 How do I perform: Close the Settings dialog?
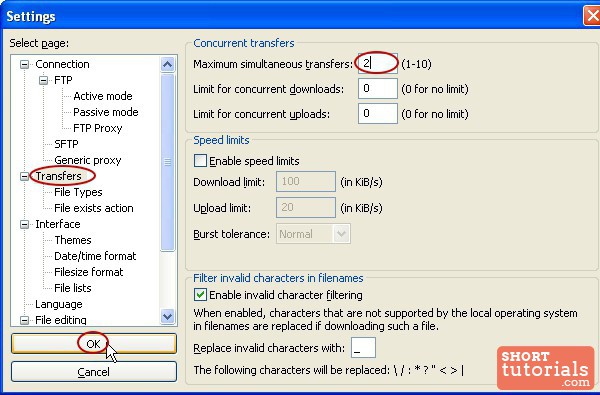click(x=592, y=16)
